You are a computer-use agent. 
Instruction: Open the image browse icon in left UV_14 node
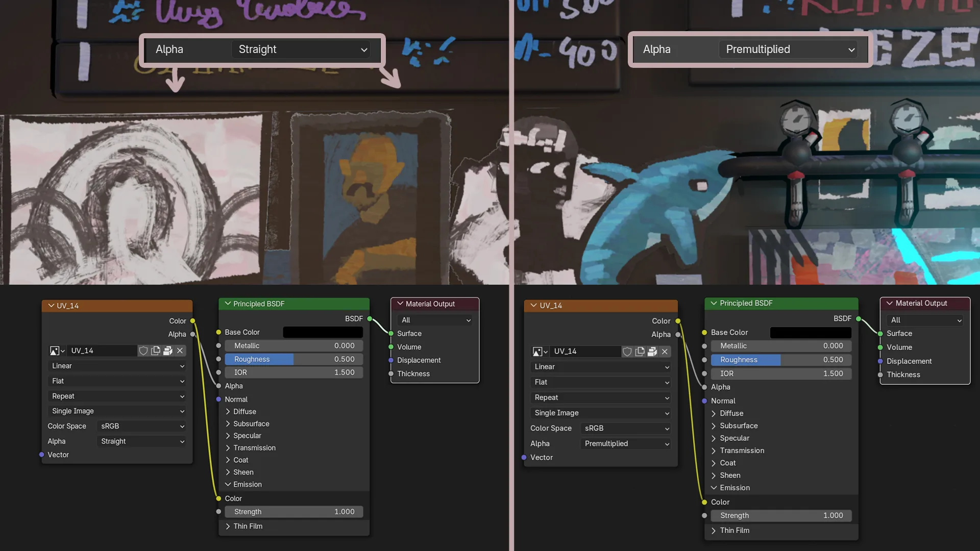(57, 350)
